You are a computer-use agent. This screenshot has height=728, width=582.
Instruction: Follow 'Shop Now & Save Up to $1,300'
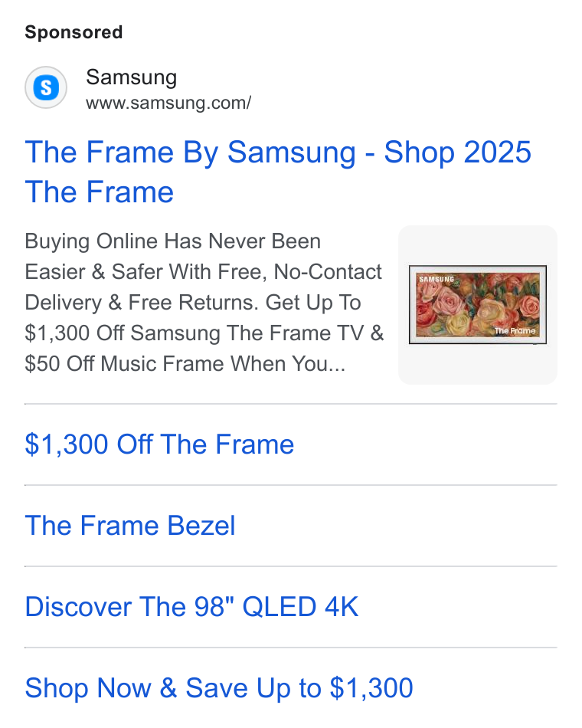[218, 687]
